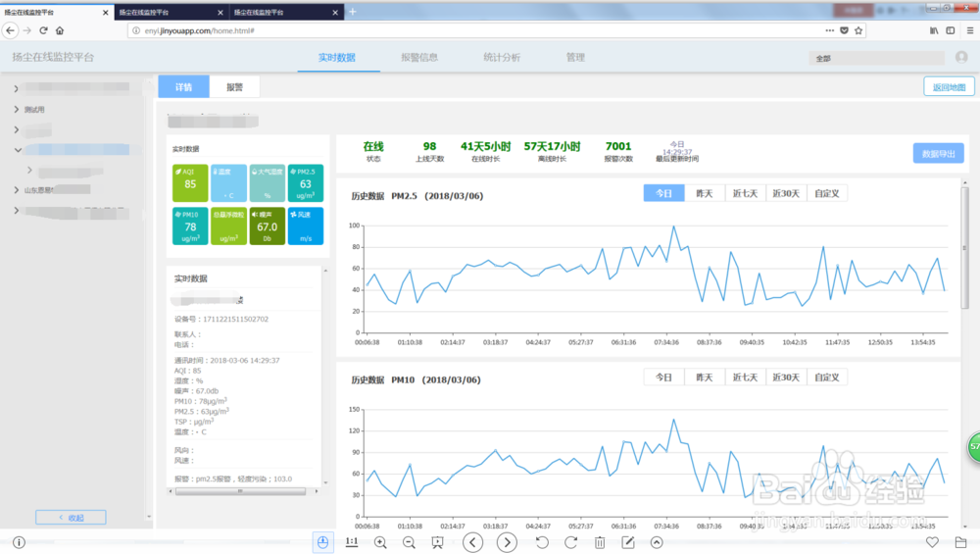The image size is (980, 554).
Task: Select 近30天 for the PM10 chart
Action: (786, 378)
